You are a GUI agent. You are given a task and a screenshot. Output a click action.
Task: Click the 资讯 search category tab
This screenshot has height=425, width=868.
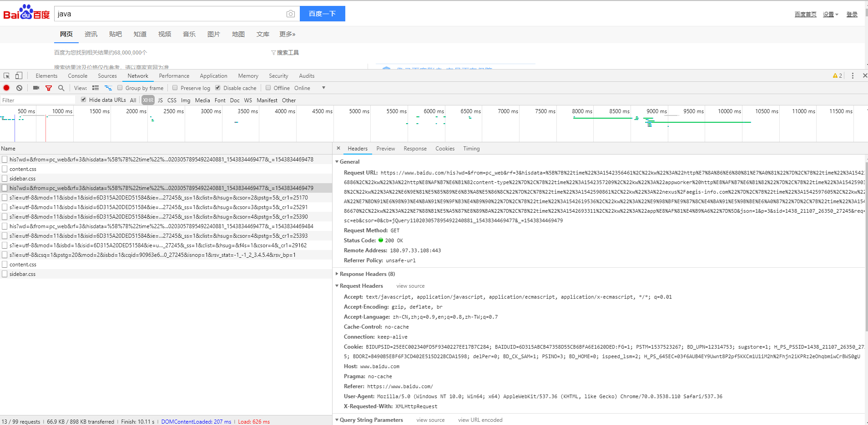[91, 34]
